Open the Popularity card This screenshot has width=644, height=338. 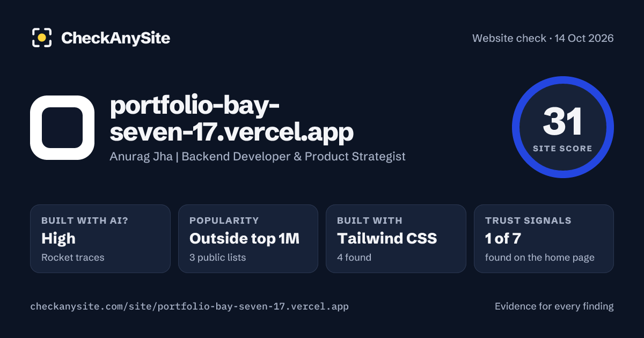[x=248, y=239]
